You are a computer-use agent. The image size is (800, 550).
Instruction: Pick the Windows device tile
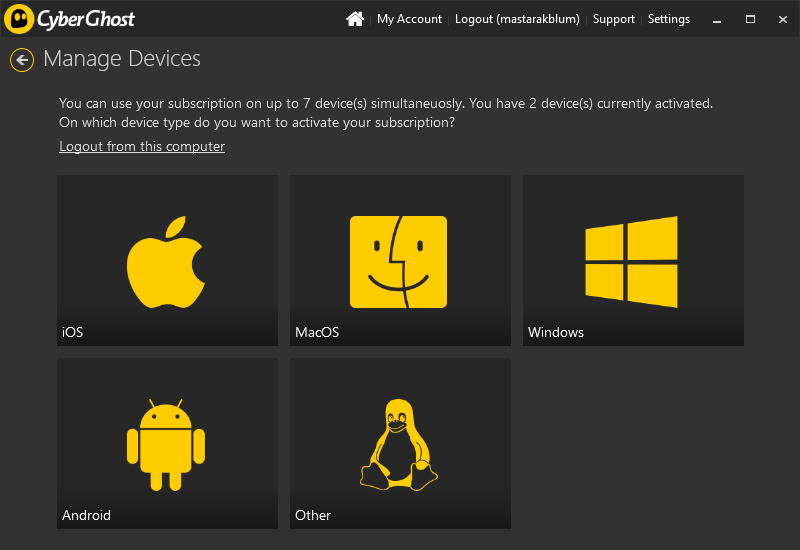point(633,260)
